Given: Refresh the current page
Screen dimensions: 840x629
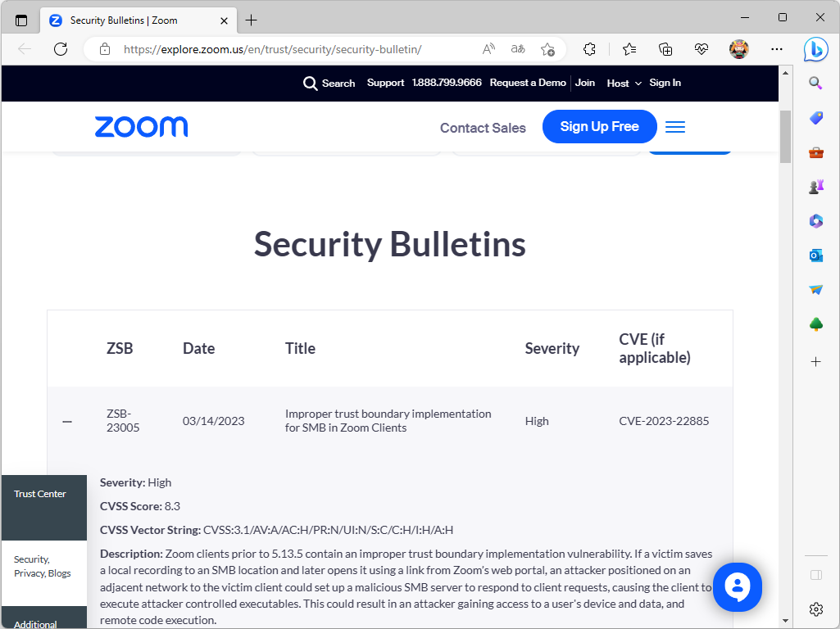Looking at the screenshot, I should tap(61, 49).
